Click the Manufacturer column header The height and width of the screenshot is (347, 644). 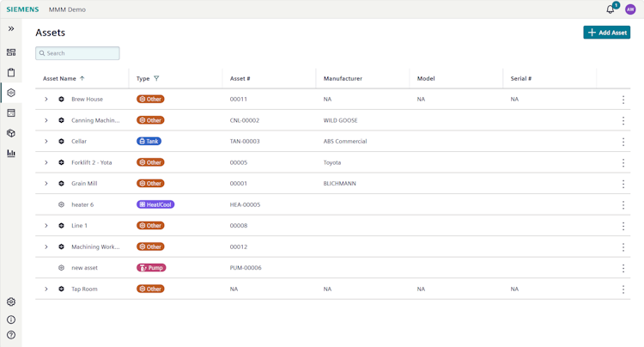click(343, 78)
